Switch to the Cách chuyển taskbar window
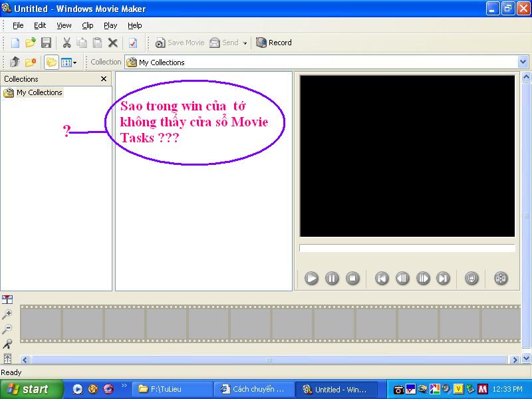This screenshot has height=399, width=532. [255, 389]
